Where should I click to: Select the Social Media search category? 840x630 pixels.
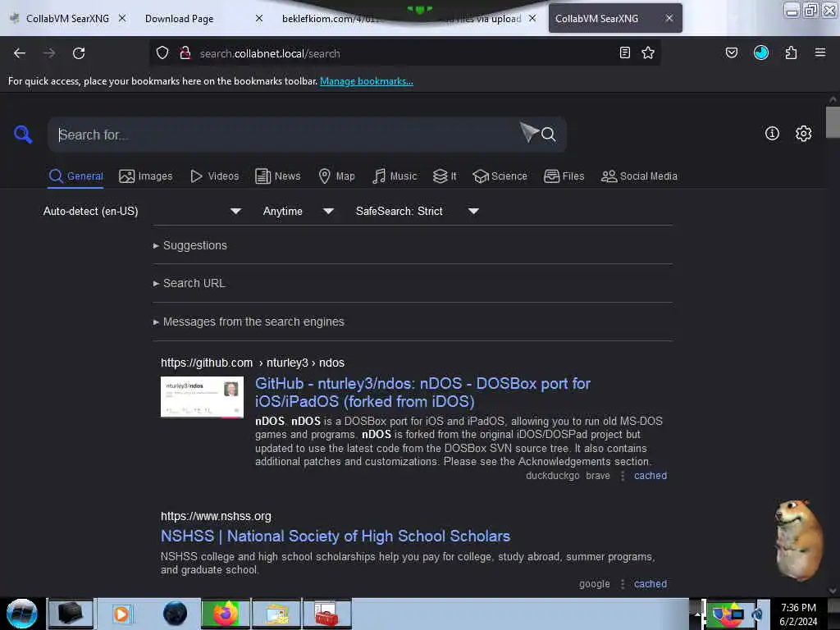tap(639, 176)
